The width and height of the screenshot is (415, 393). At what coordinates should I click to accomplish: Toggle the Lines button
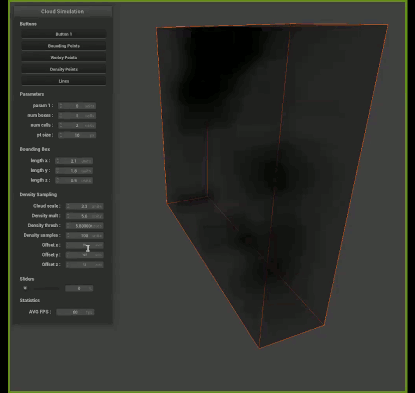[x=64, y=81]
